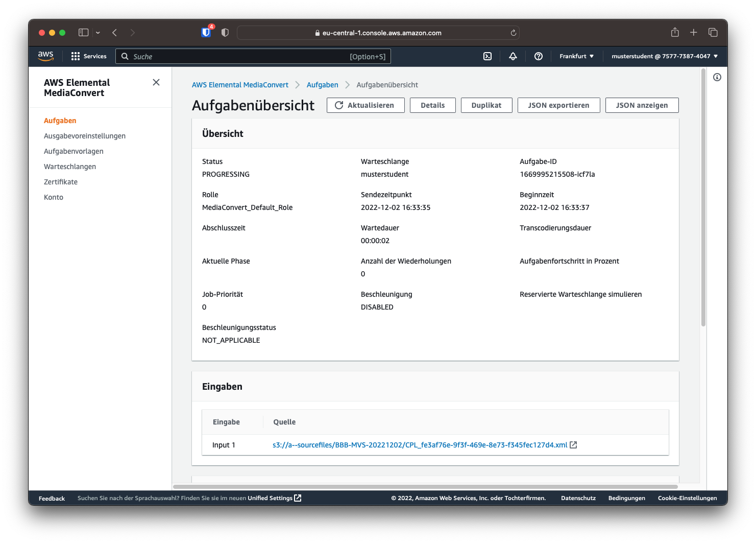Open Datenschutz footer link
Screen dimensions: 756x543
tap(578, 498)
